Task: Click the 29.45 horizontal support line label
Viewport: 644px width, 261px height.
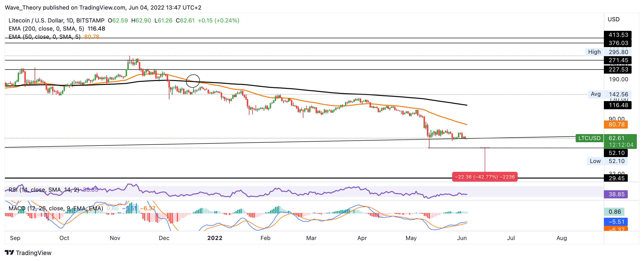Action: pos(617,178)
